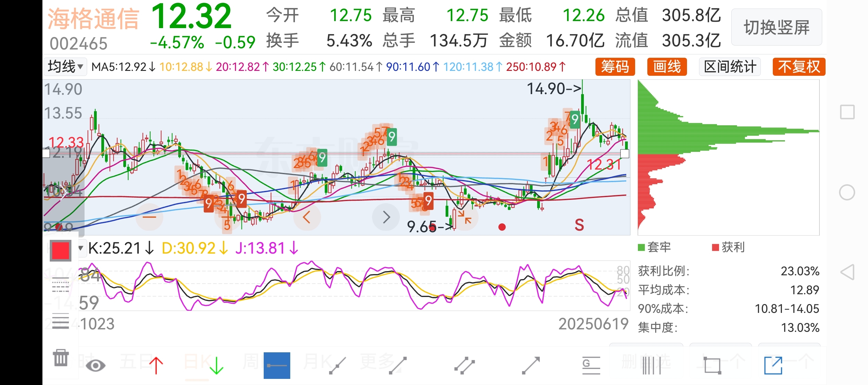Open the 均线 indicator dropdown

pos(65,67)
